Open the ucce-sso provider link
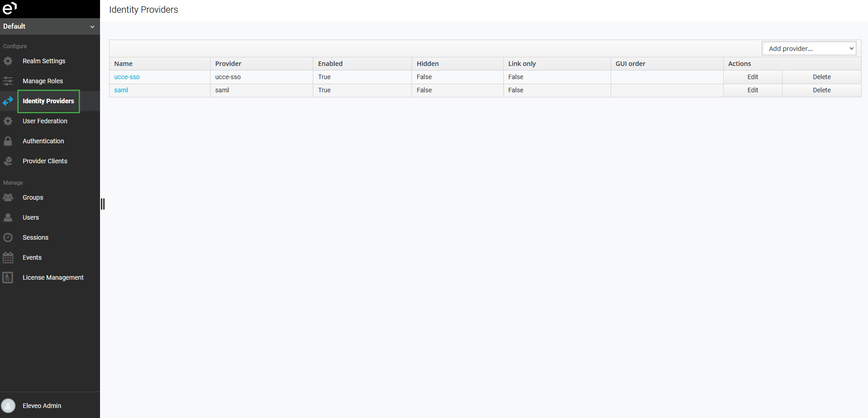This screenshot has height=418, width=868. click(x=127, y=77)
